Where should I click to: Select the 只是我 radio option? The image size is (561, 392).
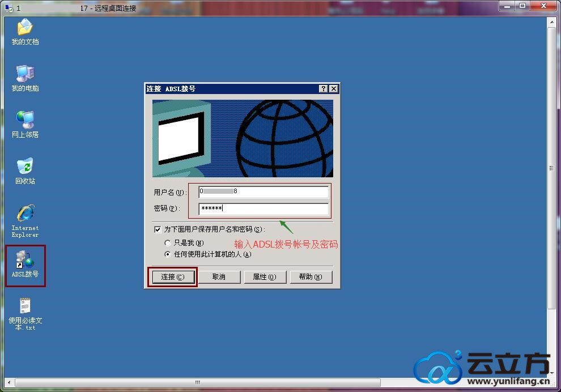167,243
